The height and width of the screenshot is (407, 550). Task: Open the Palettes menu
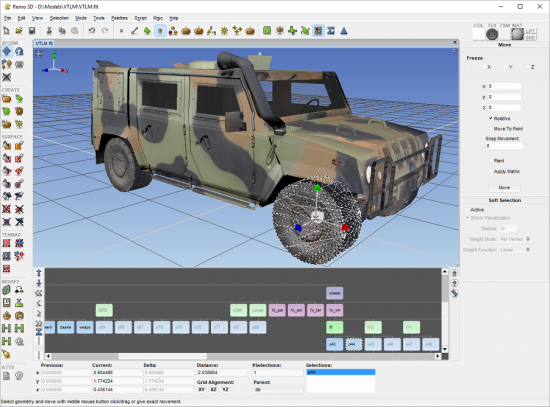click(x=119, y=18)
